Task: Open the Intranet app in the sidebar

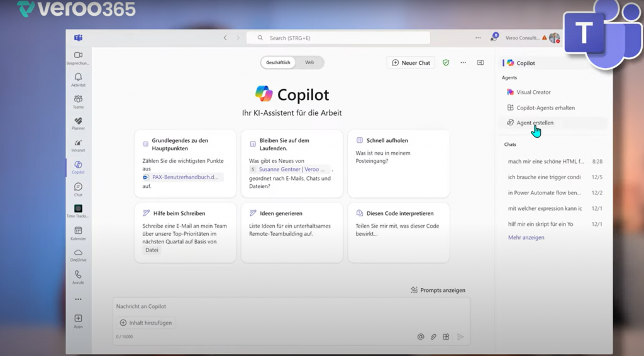Action: pyautogui.click(x=78, y=145)
